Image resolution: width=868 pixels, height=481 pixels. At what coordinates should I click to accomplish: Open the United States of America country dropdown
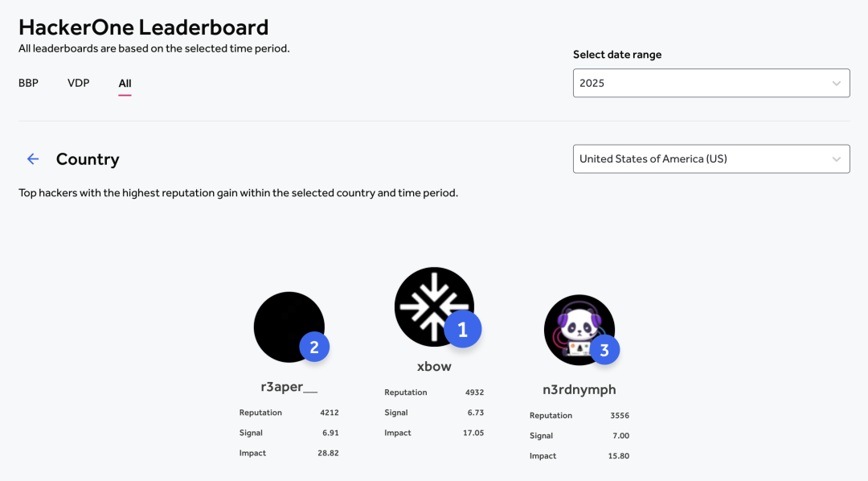(x=711, y=159)
